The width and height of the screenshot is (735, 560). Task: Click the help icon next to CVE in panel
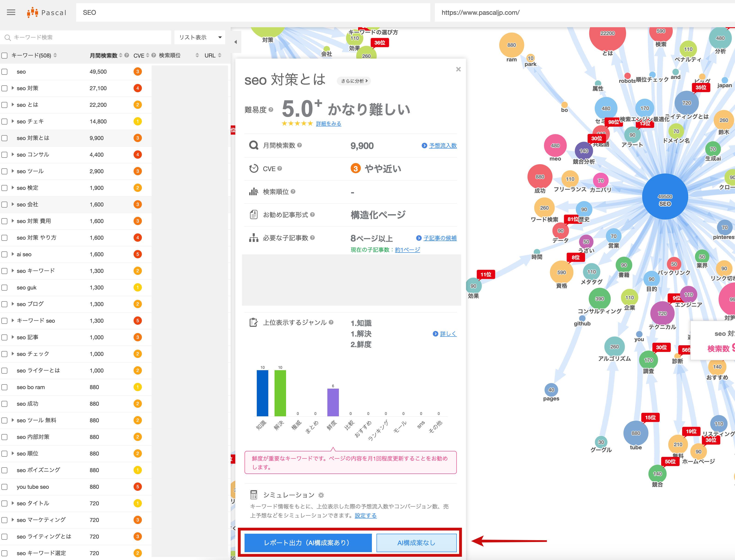tap(280, 169)
